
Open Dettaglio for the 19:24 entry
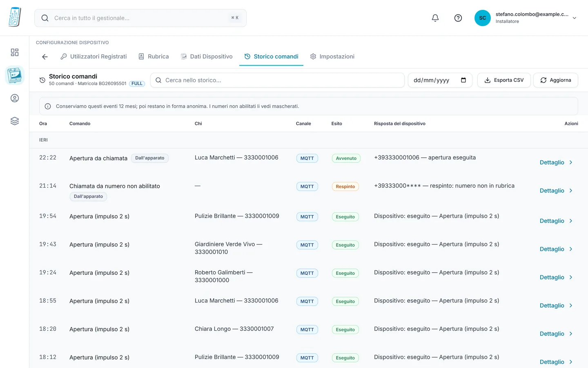click(556, 277)
